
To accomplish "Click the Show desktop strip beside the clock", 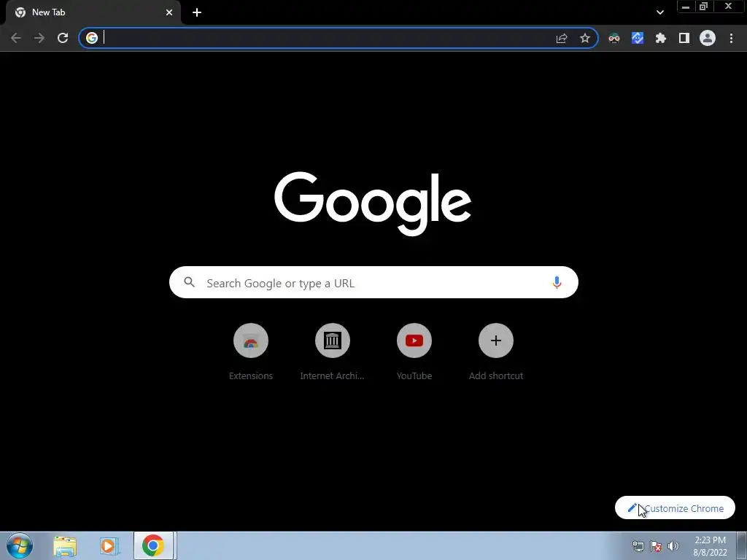I will [742, 545].
